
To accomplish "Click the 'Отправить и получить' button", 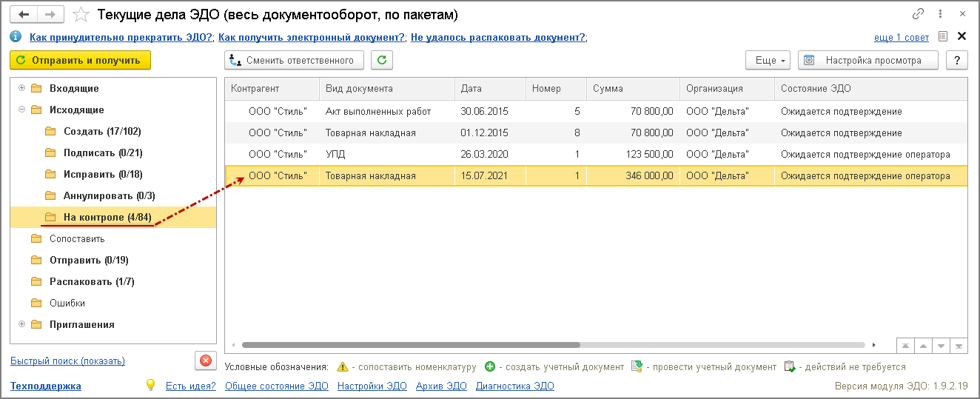I will tap(81, 61).
